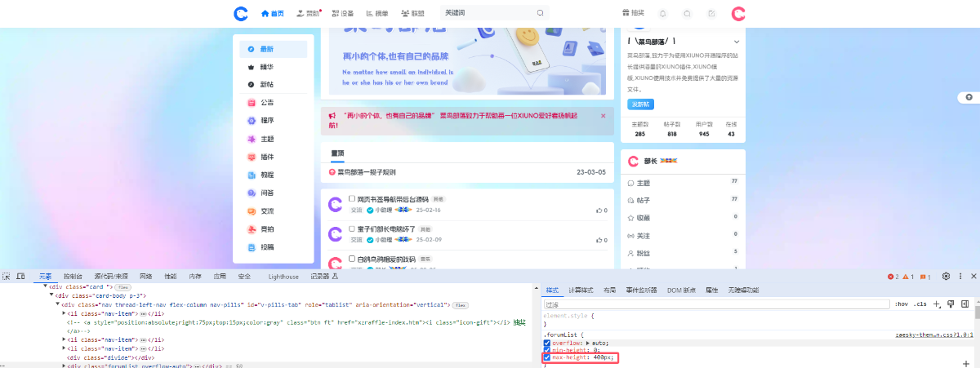Activate DevTools element inspect picker
Image resolution: width=980 pixels, height=368 pixels.
(x=6, y=277)
